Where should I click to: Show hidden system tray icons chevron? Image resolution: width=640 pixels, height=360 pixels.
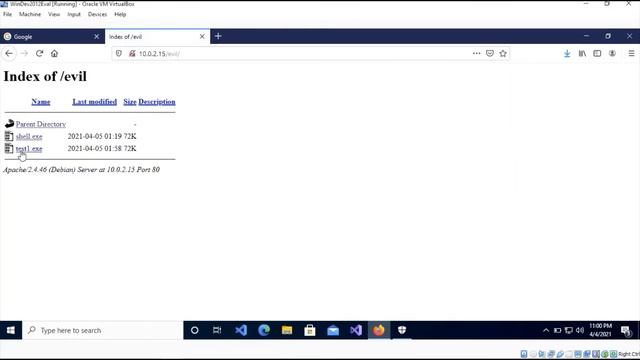[546, 330]
